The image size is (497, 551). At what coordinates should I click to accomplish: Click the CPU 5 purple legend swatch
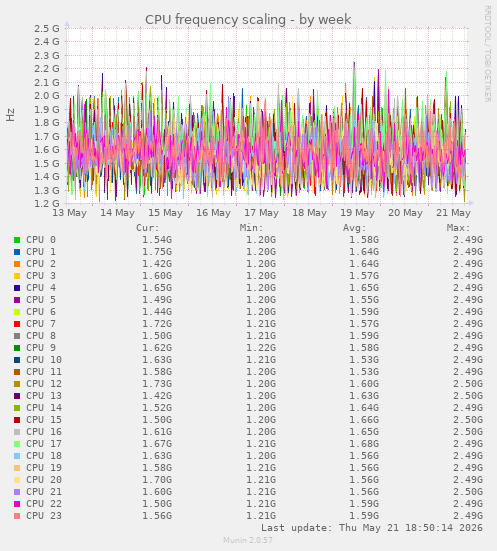[17, 300]
